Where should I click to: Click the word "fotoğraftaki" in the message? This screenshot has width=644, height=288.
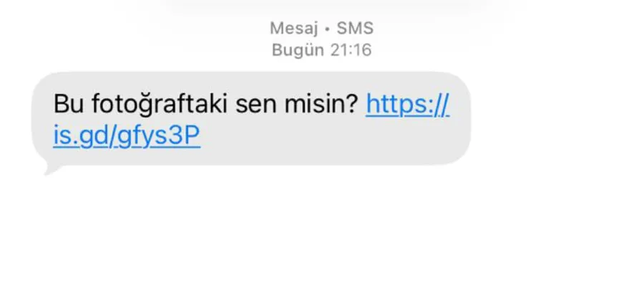click(x=160, y=105)
